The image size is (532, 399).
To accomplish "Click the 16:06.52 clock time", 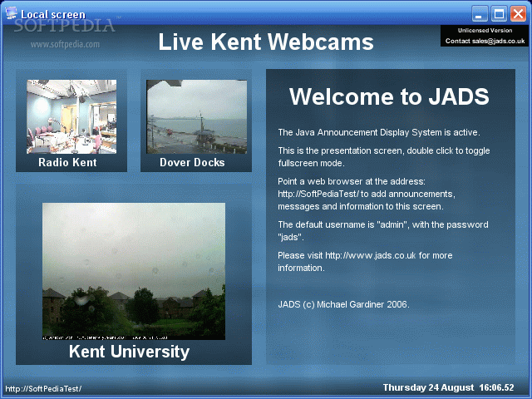I will (x=497, y=387).
